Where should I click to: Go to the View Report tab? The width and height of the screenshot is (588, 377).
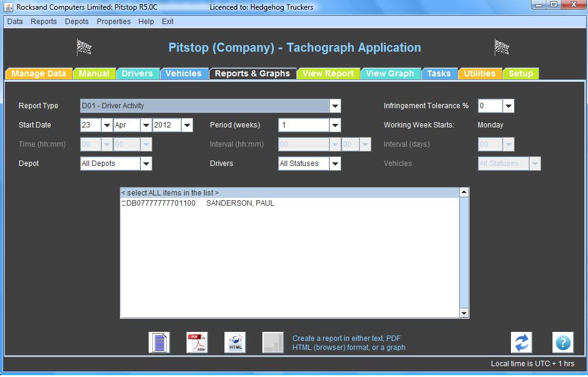tap(328, 73)
